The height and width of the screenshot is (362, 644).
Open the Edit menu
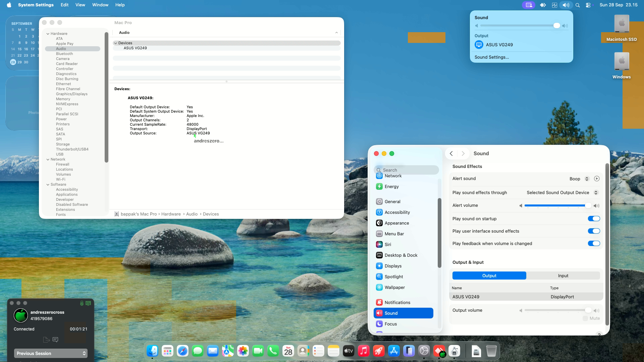[64, 5]
